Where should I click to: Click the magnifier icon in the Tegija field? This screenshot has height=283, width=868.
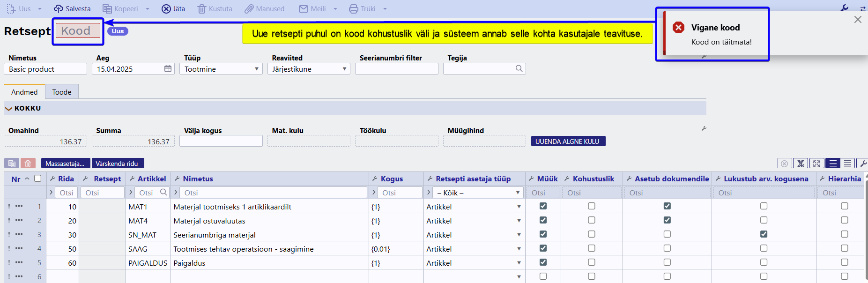coord(519,69)
